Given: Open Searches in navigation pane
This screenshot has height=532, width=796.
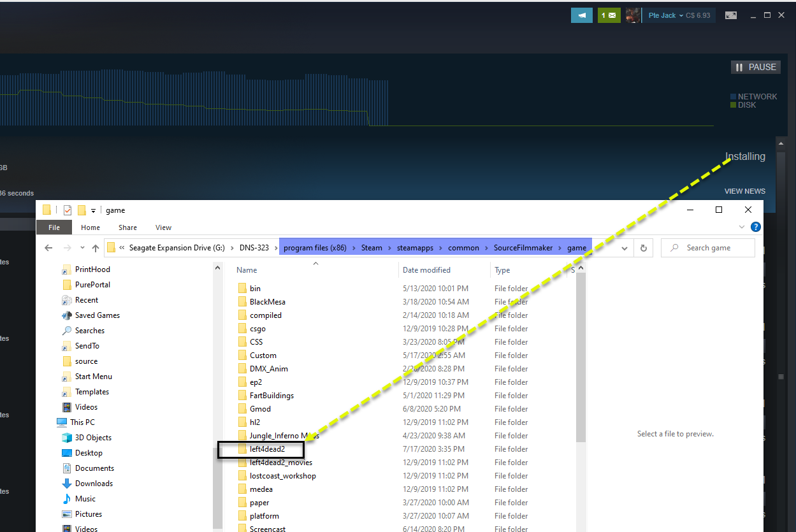Looking at the screenshot, I should (x=89, y=331).
